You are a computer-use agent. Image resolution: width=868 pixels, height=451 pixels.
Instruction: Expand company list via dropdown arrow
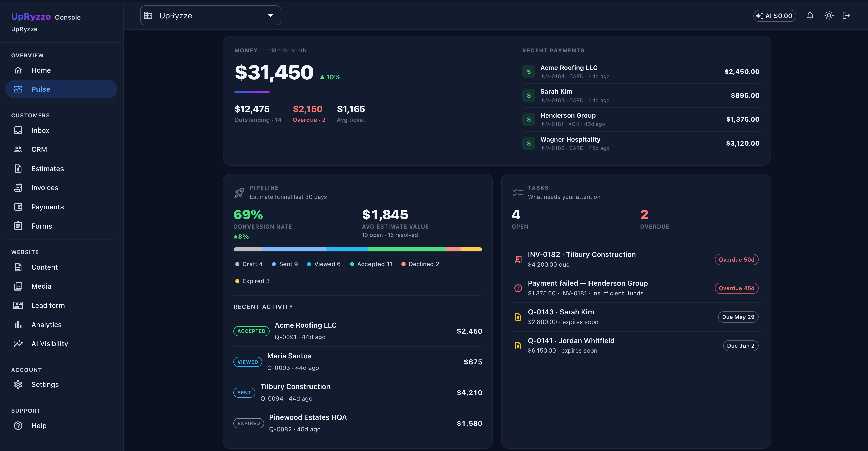(271, 15)
